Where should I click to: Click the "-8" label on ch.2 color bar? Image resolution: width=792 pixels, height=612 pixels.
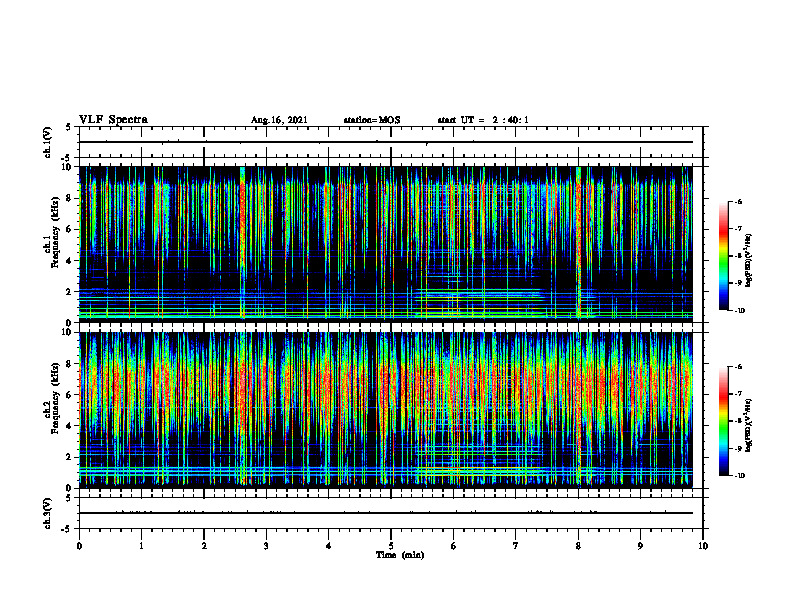pyautogui.click(x=739, y=421)
